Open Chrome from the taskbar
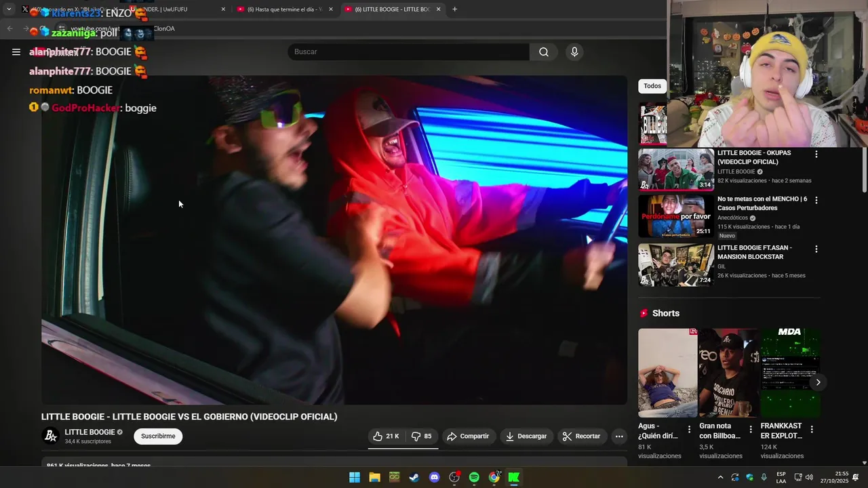The width and height of the screenshot is (868, 488). (494, 477)
